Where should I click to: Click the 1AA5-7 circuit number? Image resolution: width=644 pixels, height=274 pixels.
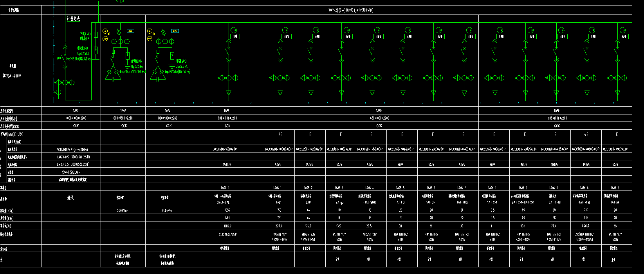461,188
